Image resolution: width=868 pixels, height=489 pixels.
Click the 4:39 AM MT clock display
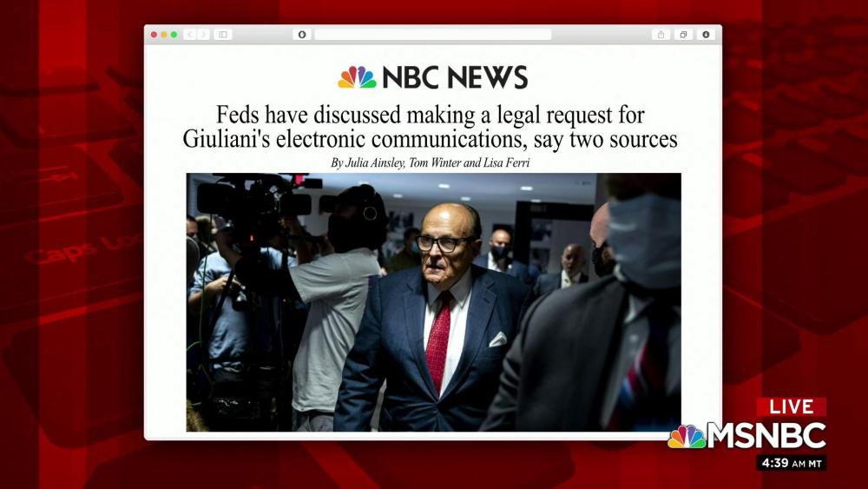(791, 463)
